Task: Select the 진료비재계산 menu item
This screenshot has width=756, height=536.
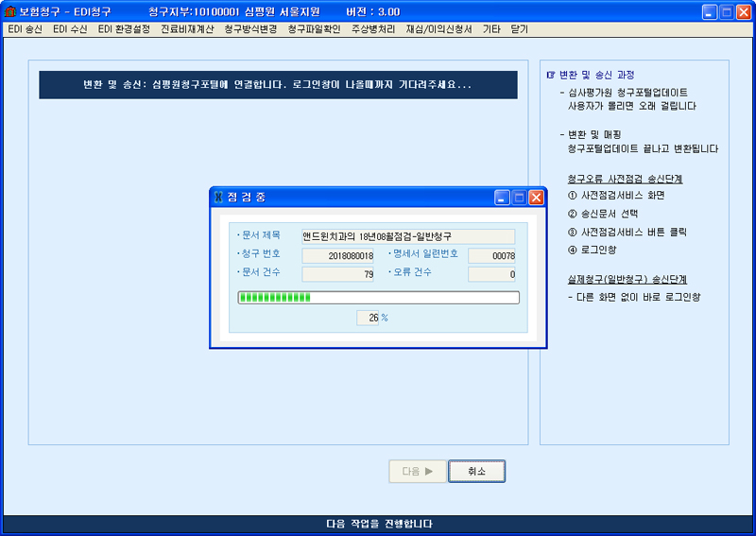Action: pos(187,29)
